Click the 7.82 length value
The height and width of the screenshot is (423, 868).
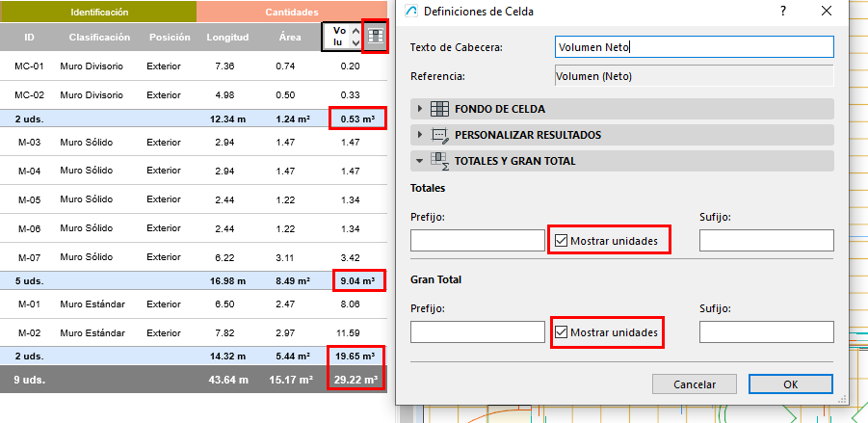[224, 333]
